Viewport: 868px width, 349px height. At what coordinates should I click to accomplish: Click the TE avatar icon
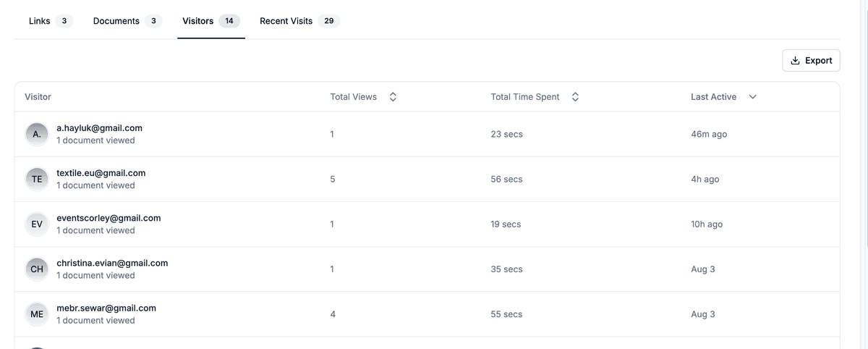(x=37, y=180)
